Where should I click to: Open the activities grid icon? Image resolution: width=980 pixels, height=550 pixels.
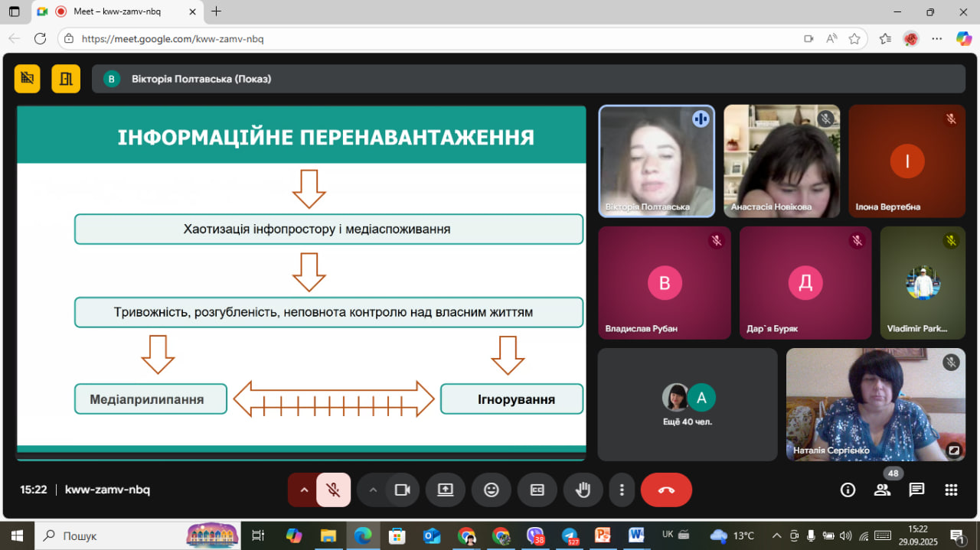tap(951, 490)
